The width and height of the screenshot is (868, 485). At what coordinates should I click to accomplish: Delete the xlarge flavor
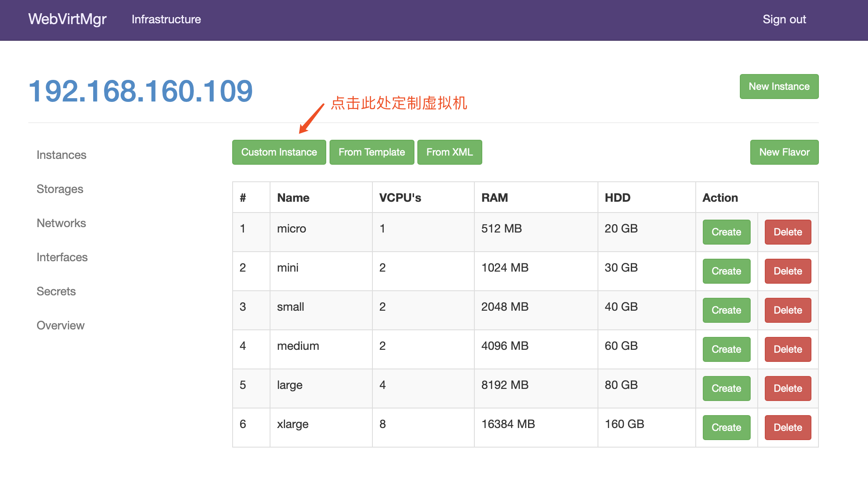tap(787, 428)
